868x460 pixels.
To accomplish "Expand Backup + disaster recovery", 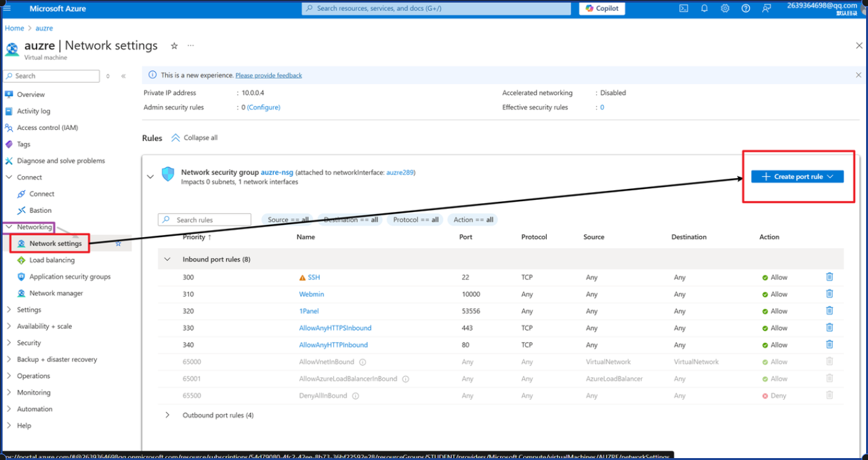I will tap(9, 359).
